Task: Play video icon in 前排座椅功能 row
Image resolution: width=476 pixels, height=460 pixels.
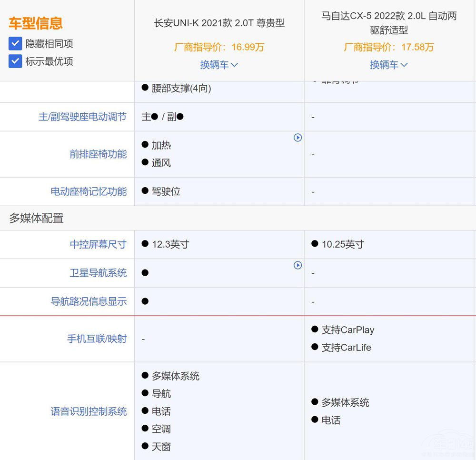Action: pyautogui.click(x=297, y=138)
